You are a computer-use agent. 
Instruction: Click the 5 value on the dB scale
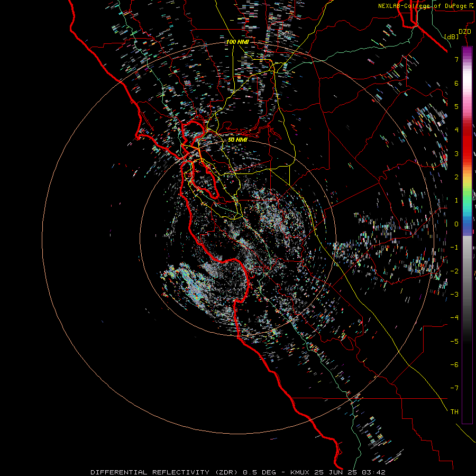pos(456,106)
